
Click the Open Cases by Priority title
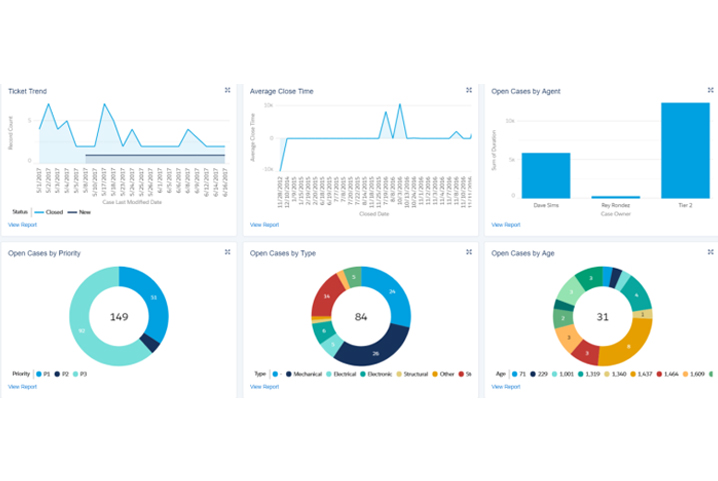tap(44, 253)
